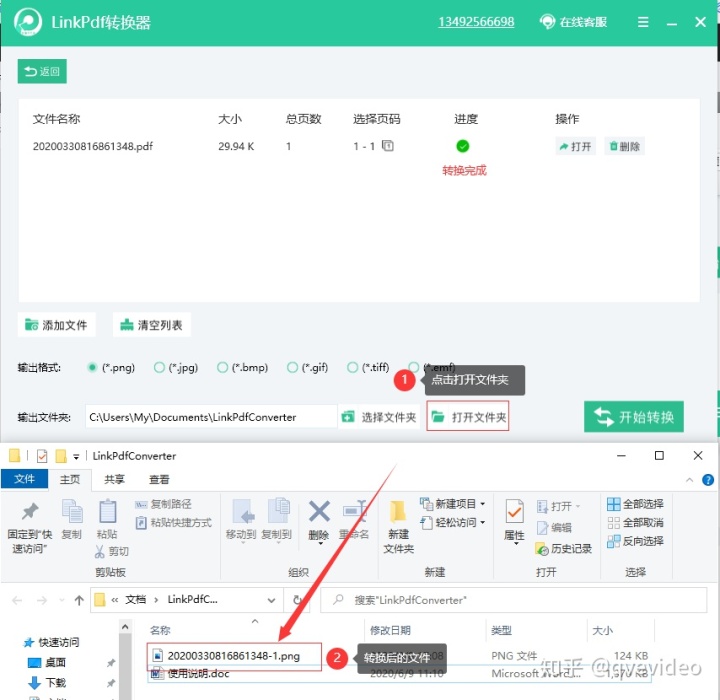Open 在线客服 online support
Image resolution: width=720 pixels, height=700 pixels.
[574, 22]
